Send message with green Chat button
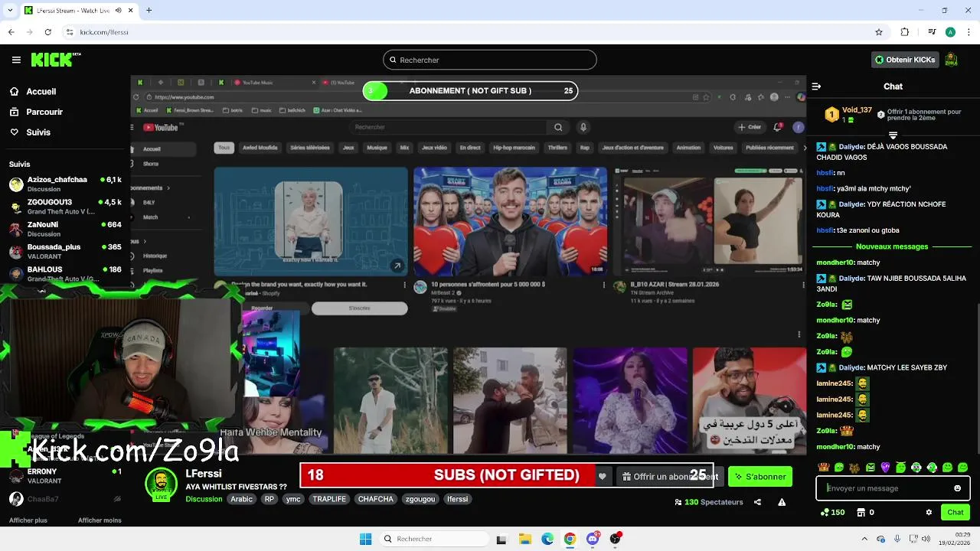This screenshot has height=551, width=980. 955,512
